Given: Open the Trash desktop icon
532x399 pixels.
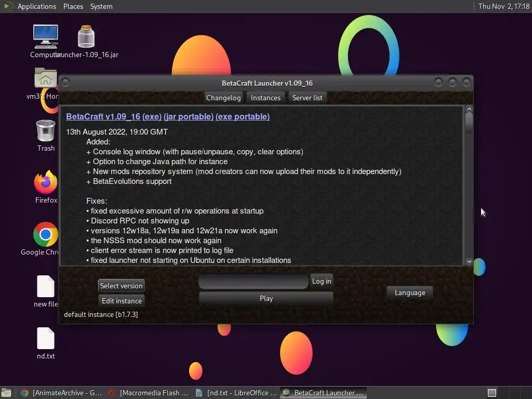Looking at the screenshot, I should pos(46,131).
